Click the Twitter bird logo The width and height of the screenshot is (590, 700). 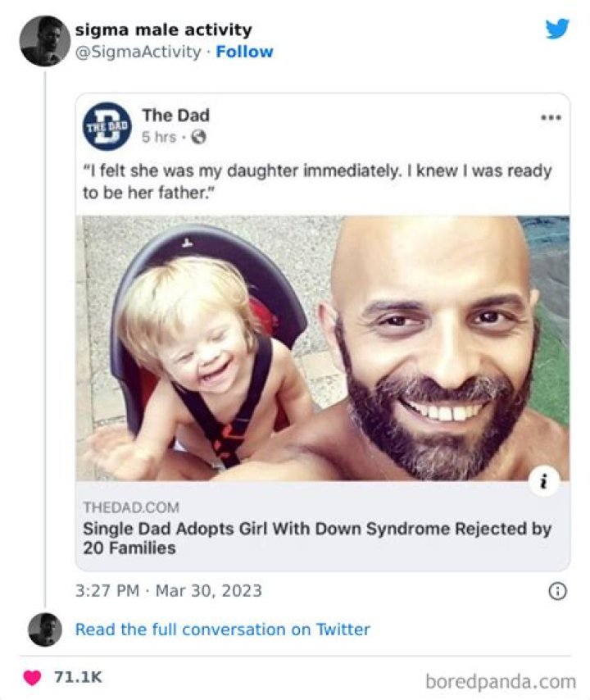click(557, 29)
